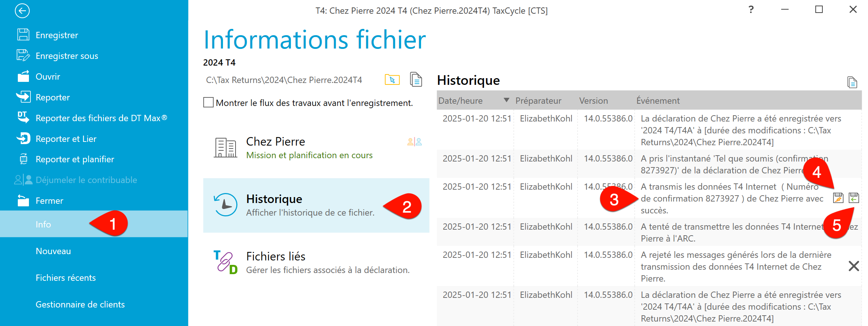868x326 pixels.
Task: Click the Reporter arrow icon
Action: click(23, 97)
